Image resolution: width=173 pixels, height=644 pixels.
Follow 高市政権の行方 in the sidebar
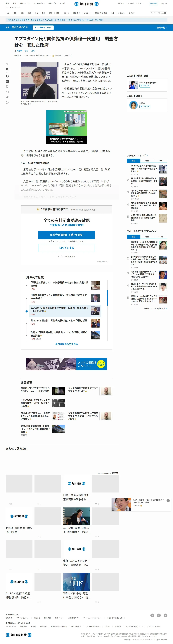point(145,86)
